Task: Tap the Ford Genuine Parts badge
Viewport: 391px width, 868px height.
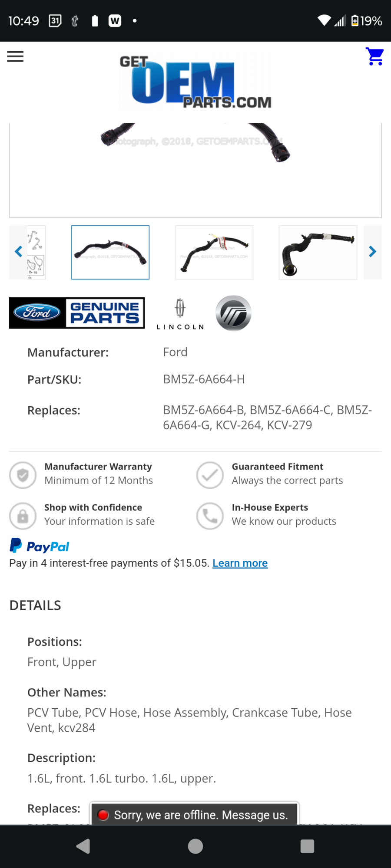Action: (77, 313)
